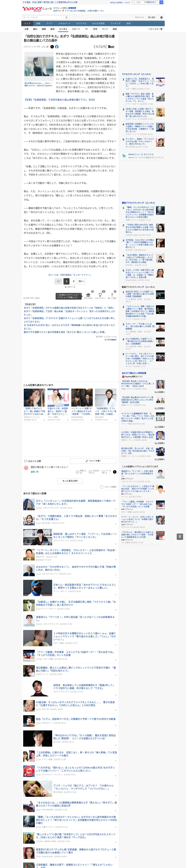Viewport: 186px width, 868px height.
Task: Open マイページ link
Action: [139, 18]
